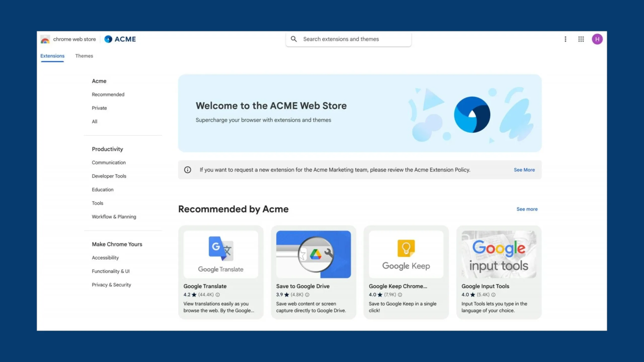Open the Google input tools thumbnail image
This screenshot has width=644, height=362.
pos(499,254)
